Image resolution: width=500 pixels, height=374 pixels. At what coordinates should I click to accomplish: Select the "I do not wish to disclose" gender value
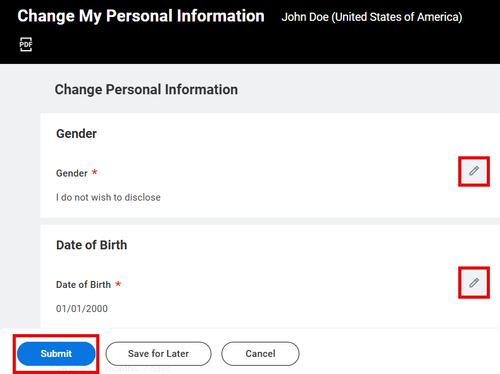108,197
